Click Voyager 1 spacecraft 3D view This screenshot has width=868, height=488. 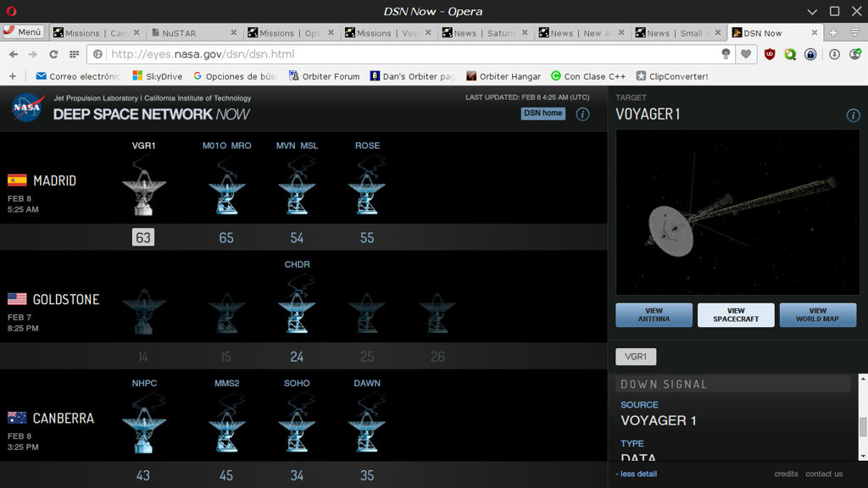coord(737,212)
